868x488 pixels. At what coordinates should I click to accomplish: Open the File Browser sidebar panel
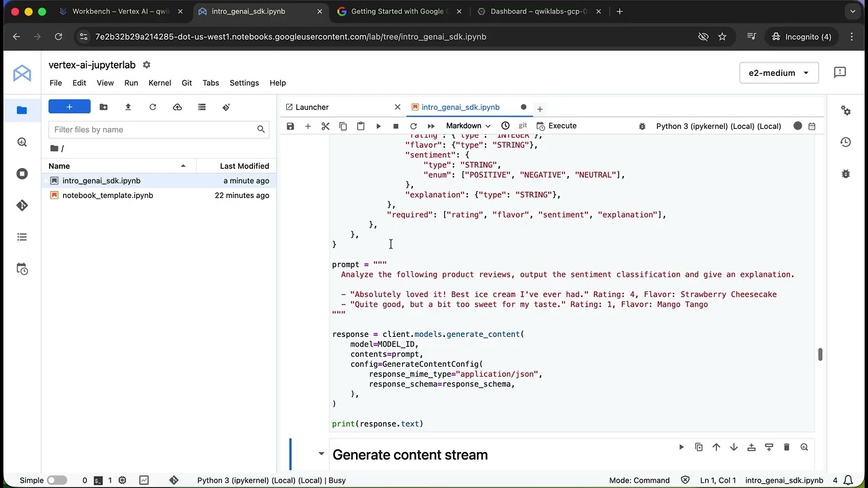coord(22,110)
